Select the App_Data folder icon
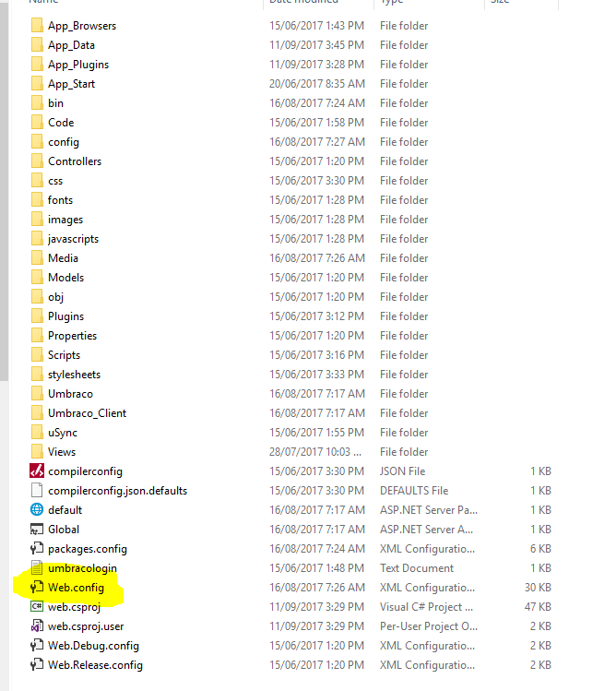This screenshot has height=691, width=616. (37, 45)
